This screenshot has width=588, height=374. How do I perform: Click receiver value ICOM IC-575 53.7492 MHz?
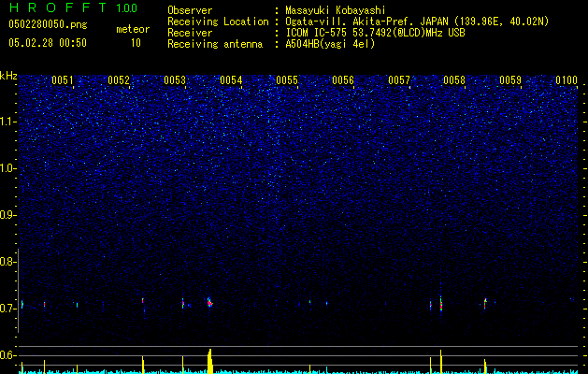pos(375,33)
